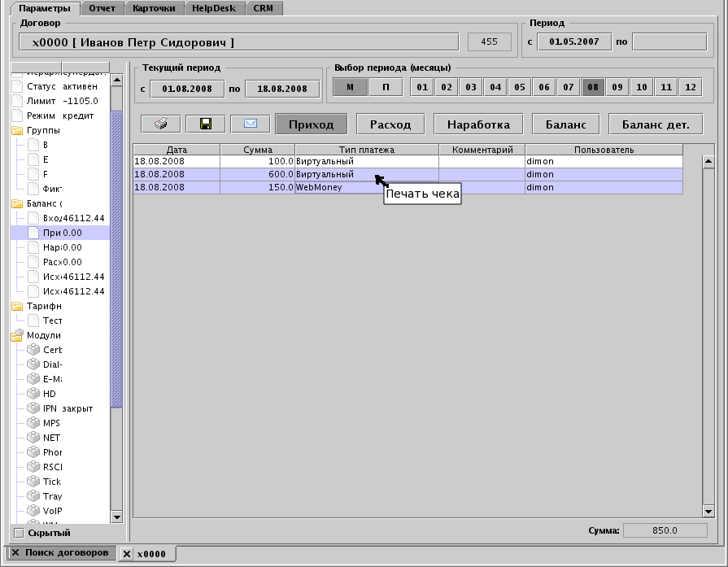Click the Расход button

(390, 124)
